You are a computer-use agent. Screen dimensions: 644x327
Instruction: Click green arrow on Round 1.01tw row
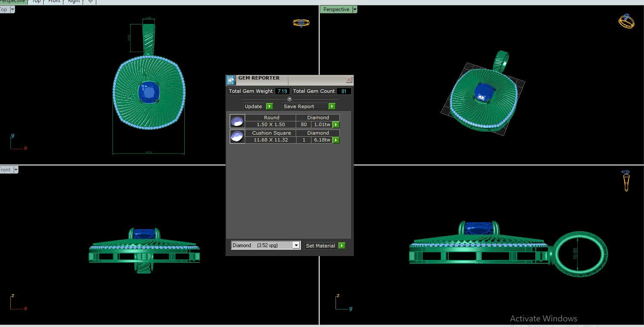(336, 125)
